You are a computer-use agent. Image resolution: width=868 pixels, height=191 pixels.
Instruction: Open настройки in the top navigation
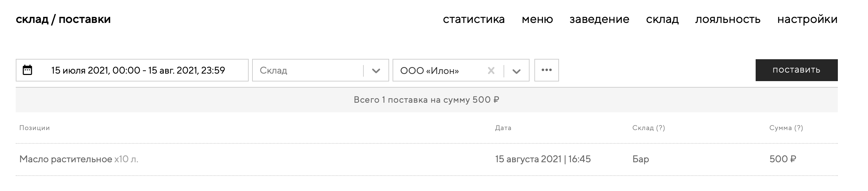807,19
